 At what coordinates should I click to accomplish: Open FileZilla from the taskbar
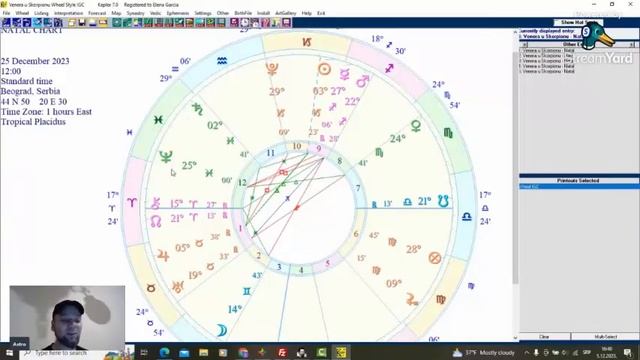pos(282,353)
